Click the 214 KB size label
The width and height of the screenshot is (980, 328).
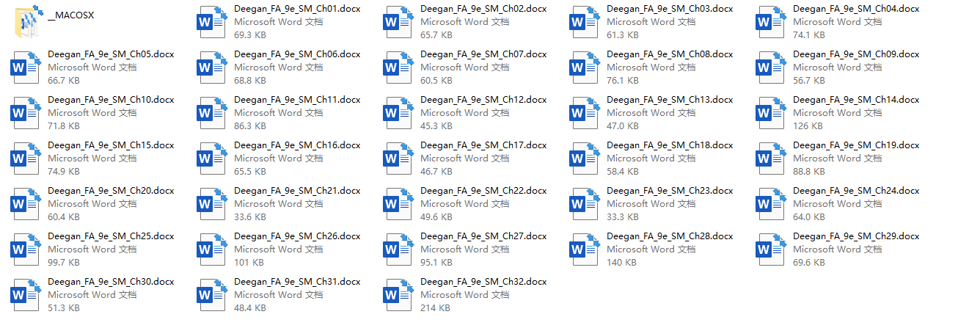coord(435,308)
